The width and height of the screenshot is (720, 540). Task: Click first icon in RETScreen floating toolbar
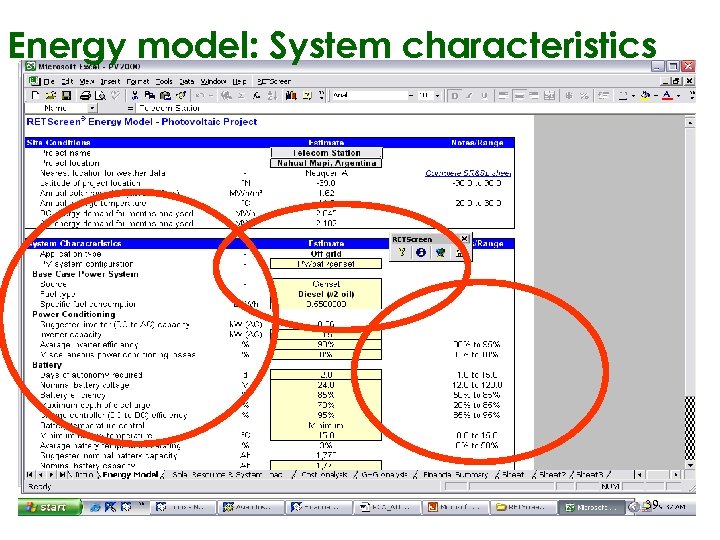pos(402,253)
